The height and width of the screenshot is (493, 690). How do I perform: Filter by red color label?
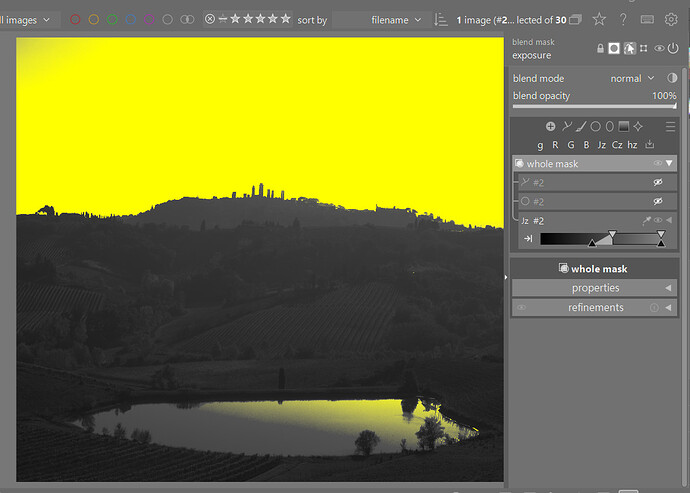[x=75, y=19]
